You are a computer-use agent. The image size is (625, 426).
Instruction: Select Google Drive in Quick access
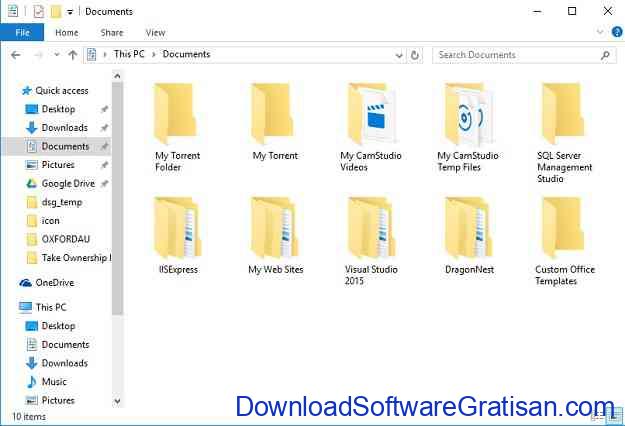[68, 184]
